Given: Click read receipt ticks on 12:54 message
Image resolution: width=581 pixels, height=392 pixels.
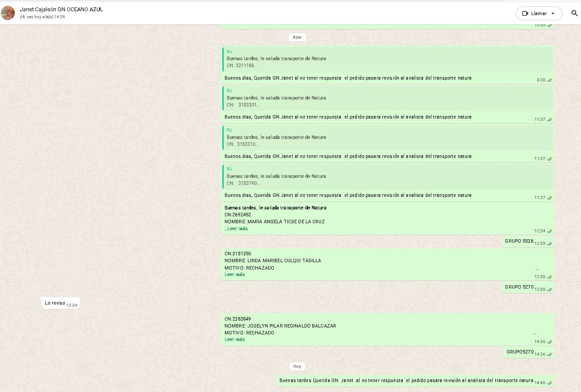Looking at the screenshot, I should click(x=549, y=231).
